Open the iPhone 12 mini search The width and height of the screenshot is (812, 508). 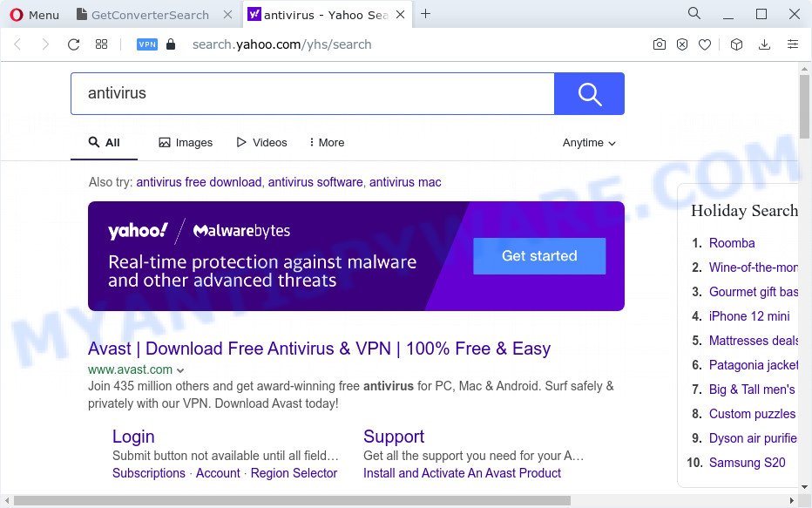tap(749, 316)
